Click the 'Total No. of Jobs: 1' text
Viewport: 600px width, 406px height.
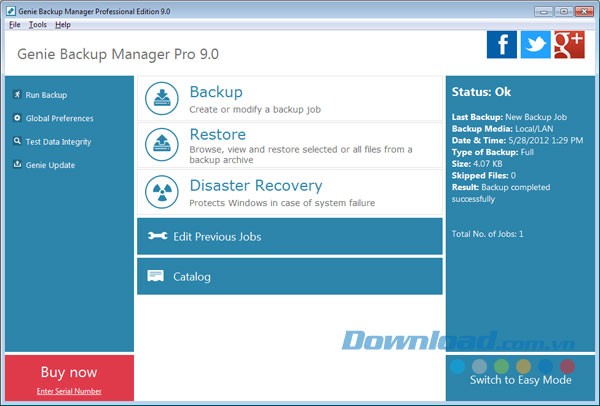488,234
